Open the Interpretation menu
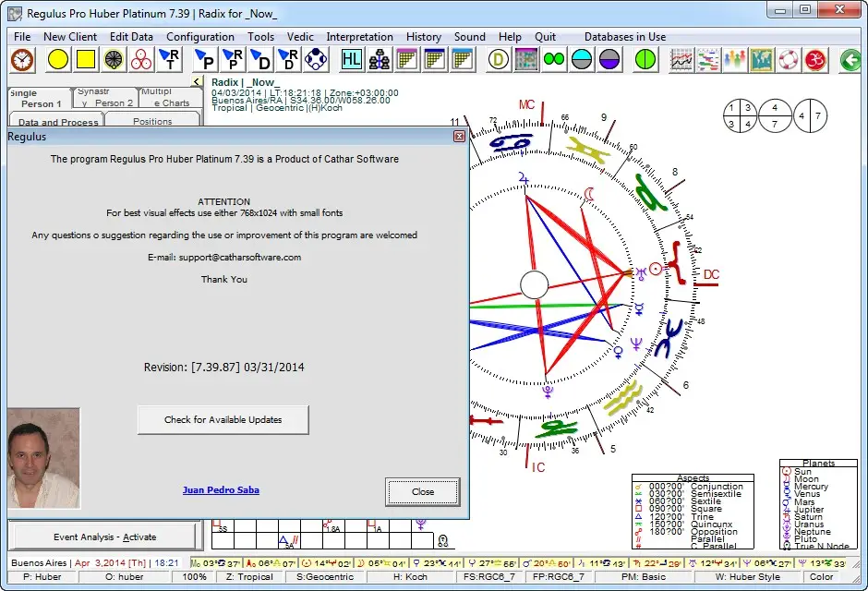Screen dimensions: 868x591 (360, 37)
